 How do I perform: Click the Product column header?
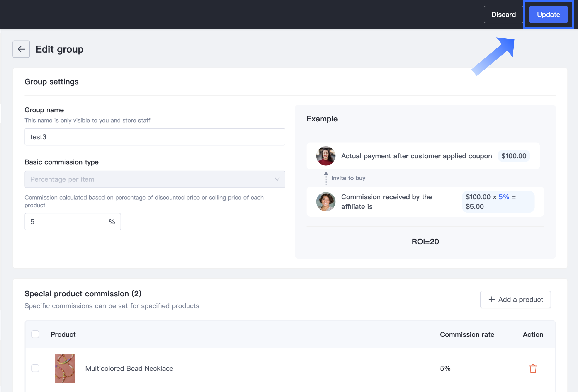63,334
